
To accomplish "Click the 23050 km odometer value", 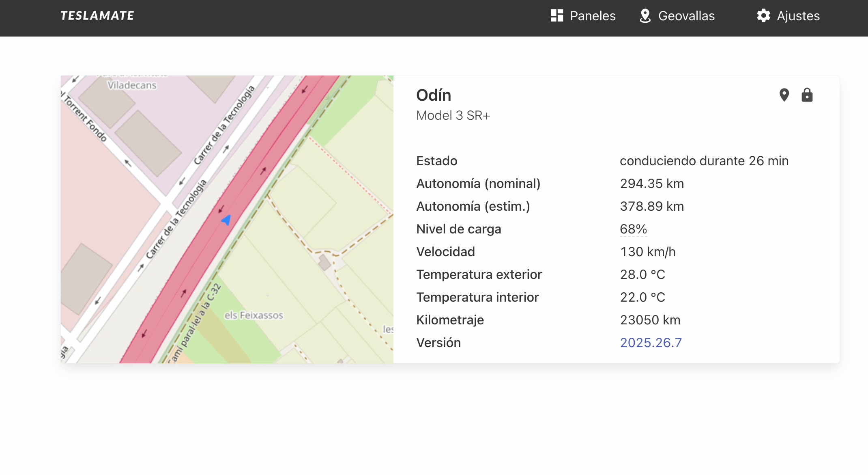I will (x=650, y=320).
